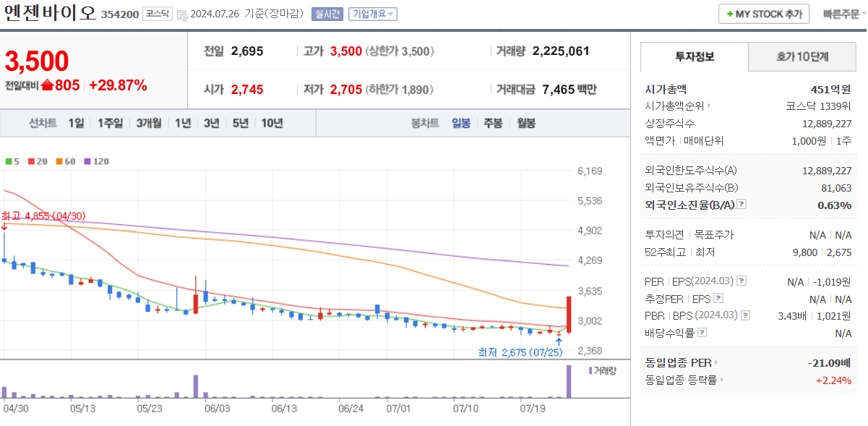Open help icon next to 추정PER EPS
This screenshot has width=868, height=426.
(x=718, y=298)
